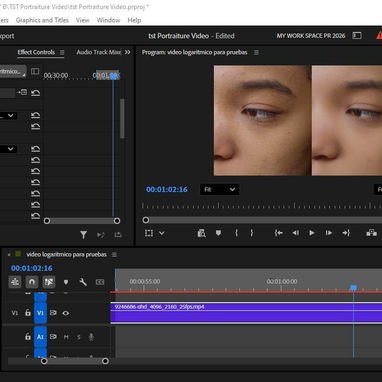Click the captions track options CC icon
This screenshot has width=382, height=382.
tap(100, 282)
